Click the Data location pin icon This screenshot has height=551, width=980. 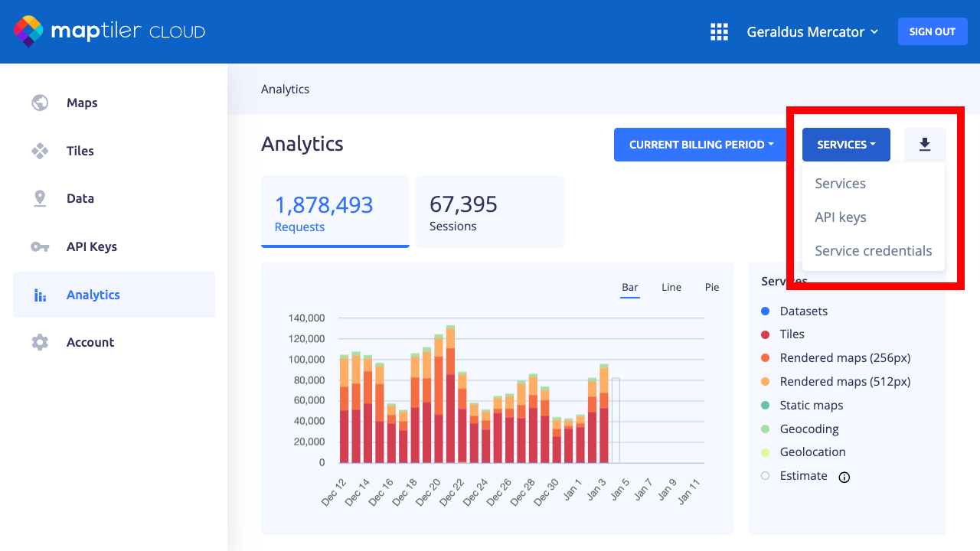(x=40, y=198)
